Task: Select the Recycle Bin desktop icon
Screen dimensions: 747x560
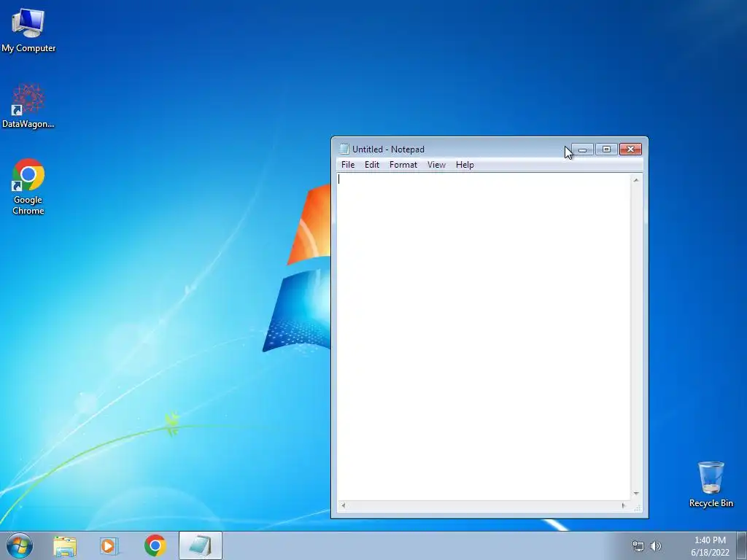Action: 711,483
